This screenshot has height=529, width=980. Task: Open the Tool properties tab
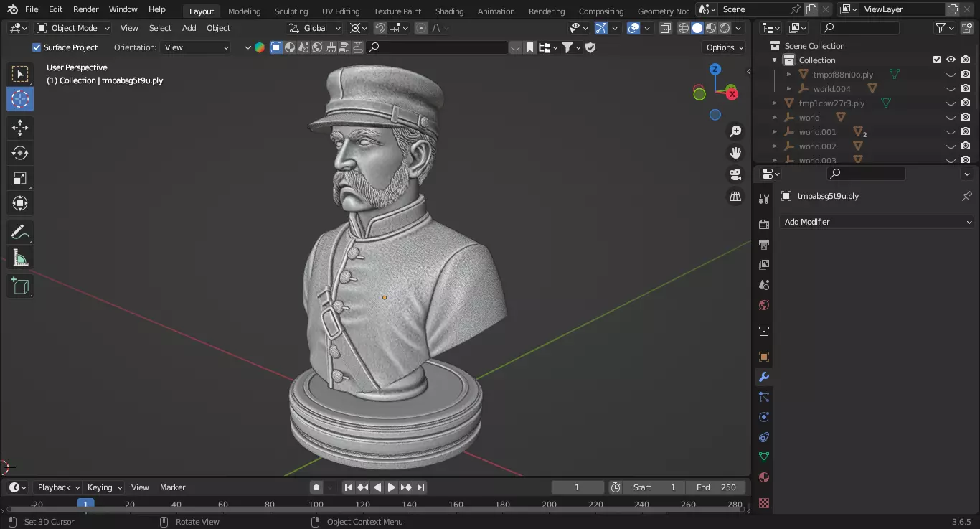point(764,199)
